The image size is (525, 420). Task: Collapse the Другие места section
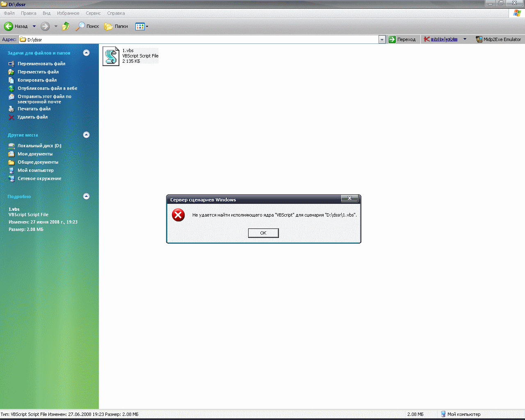[86, 135]
